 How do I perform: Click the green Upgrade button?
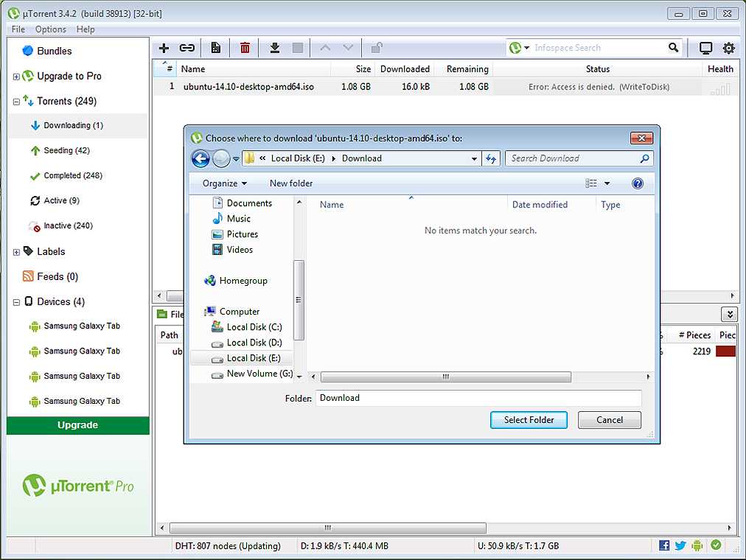point(78,425)
